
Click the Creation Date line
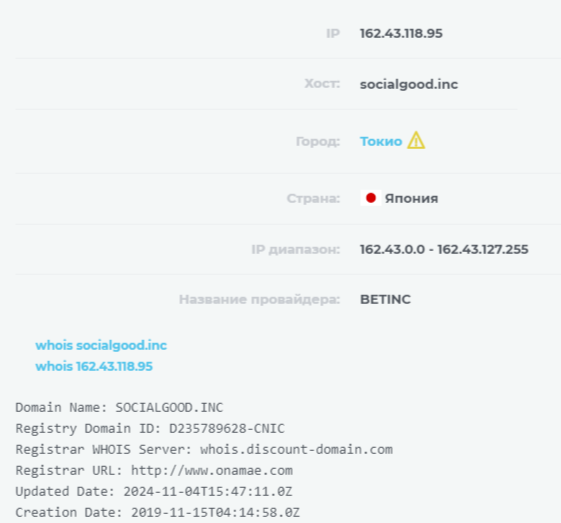[157, 512]
